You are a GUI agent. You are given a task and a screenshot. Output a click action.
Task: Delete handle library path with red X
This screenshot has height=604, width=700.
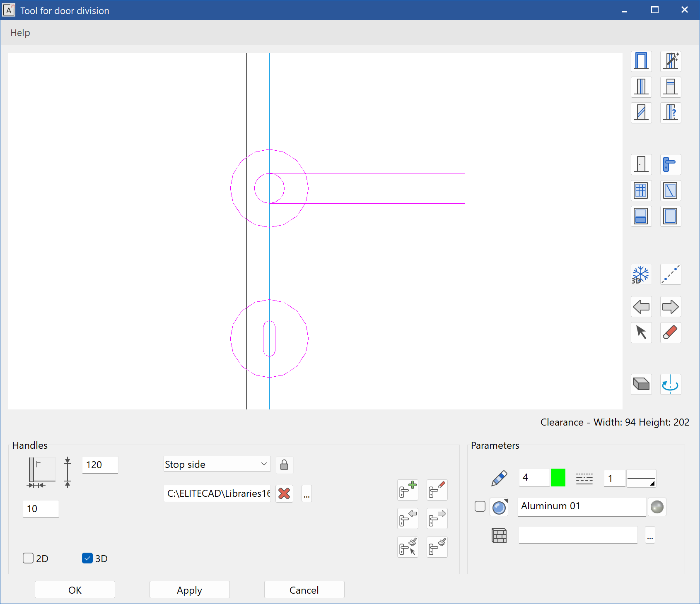tap(284, 493)
